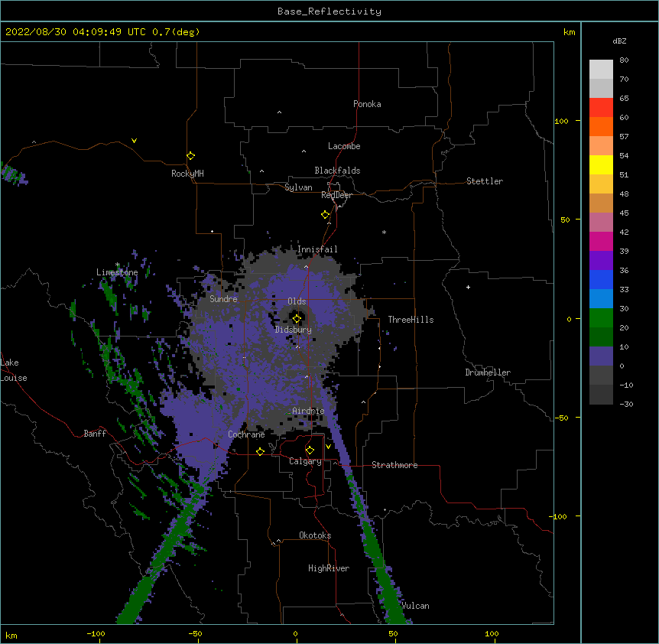Click the white plus marker west of Drumheller
659x644 pixels.
[468, 287]
